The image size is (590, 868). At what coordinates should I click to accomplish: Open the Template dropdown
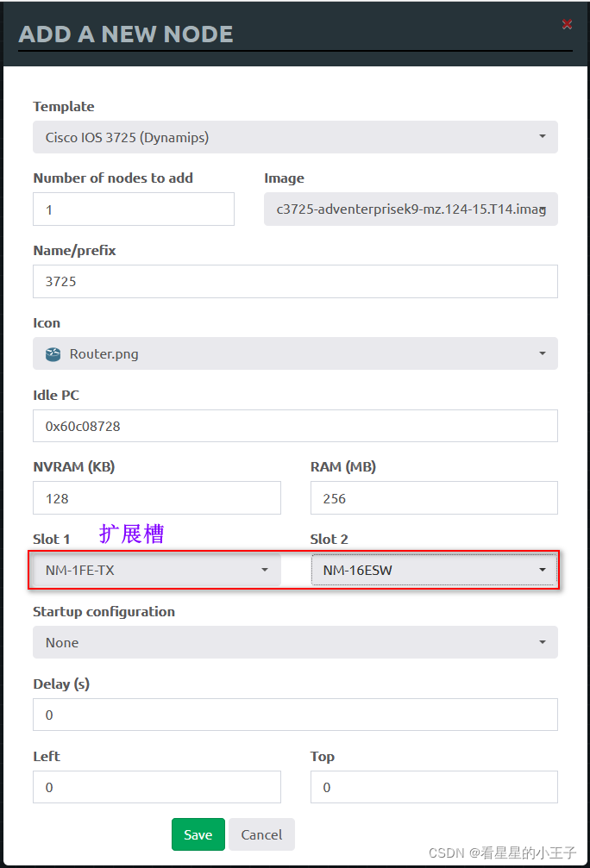coord(295,137)
